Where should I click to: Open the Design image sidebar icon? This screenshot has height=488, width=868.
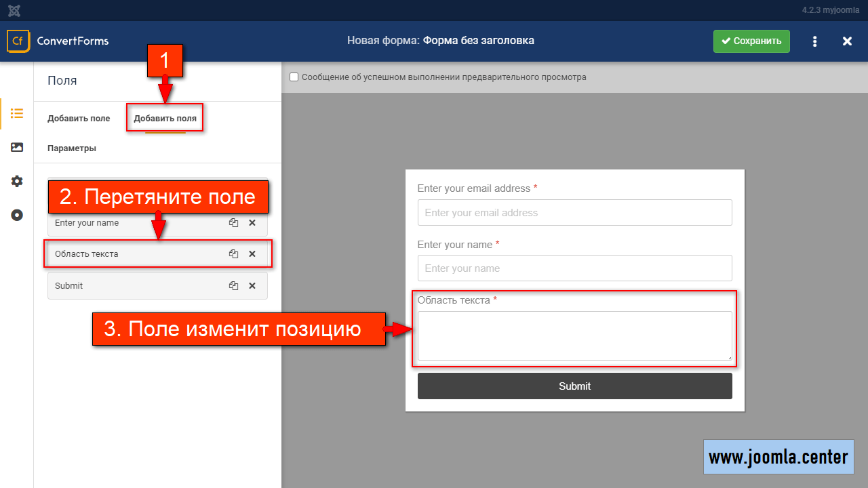(17, 147)
